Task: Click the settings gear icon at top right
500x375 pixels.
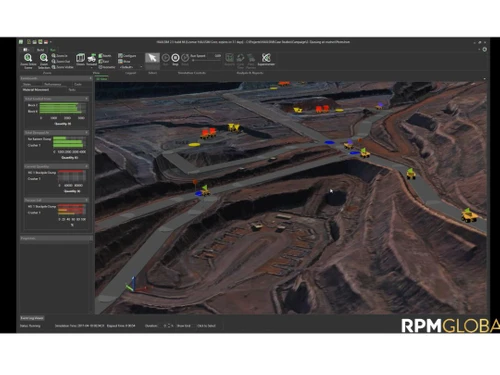Action: click(485, 49)
